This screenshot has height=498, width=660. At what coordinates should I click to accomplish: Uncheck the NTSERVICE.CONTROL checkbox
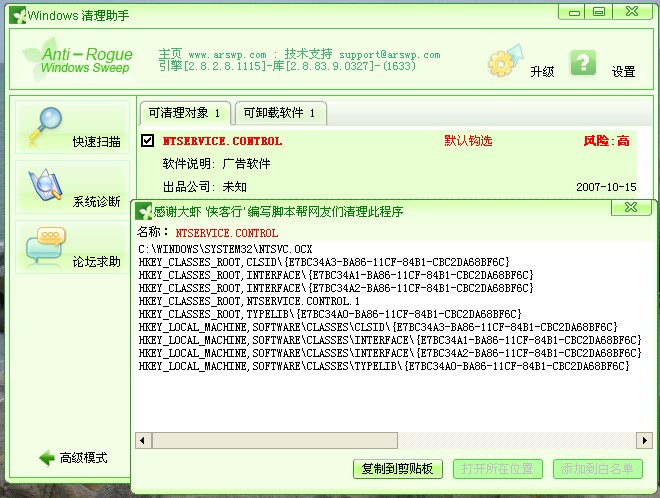point(147,140)
